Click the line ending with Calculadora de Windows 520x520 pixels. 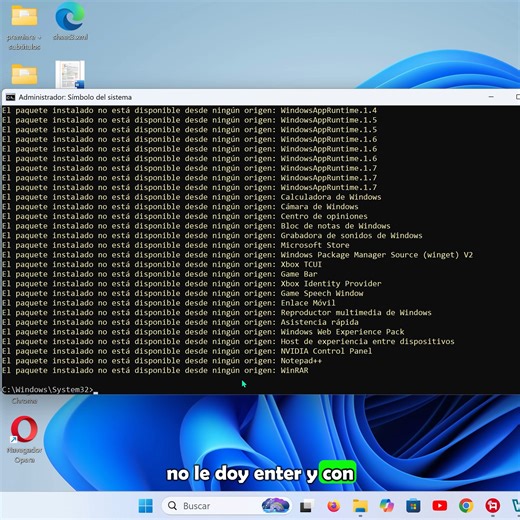tap(192, 197)
